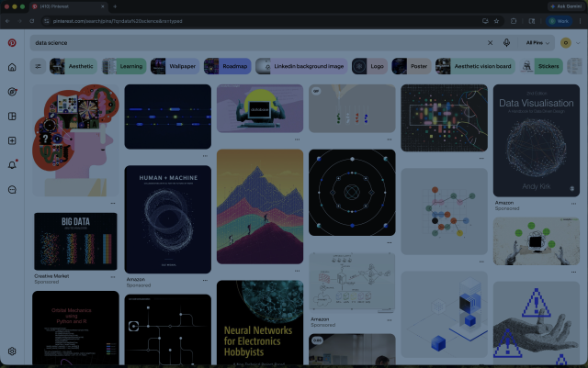Open the concentric orbit circles pin
Screen dimensions: 588x368
[352, 193]
